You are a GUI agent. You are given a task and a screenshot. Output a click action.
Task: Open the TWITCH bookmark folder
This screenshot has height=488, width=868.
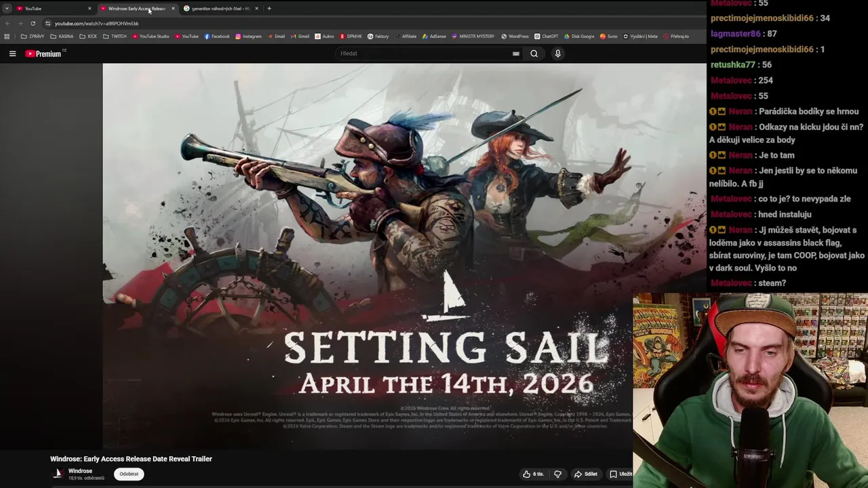(115, 37)
